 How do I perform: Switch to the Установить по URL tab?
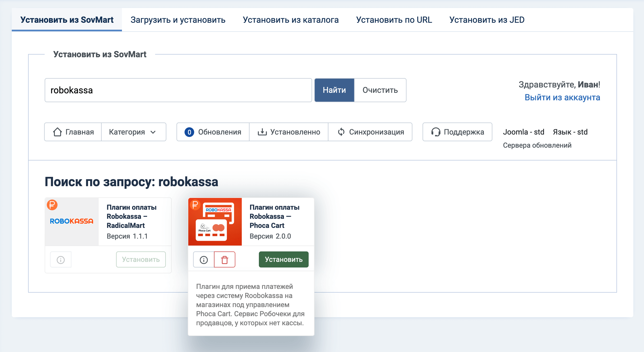pos(394,20)
